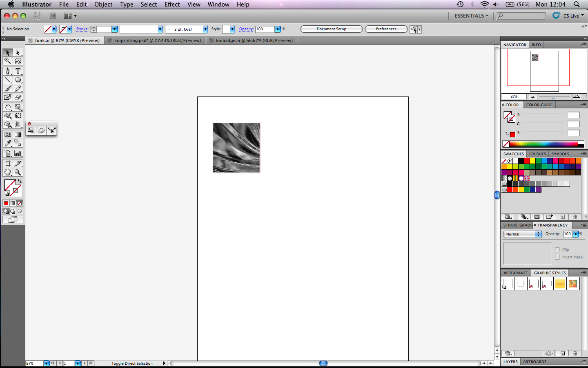Select the Gradient tool
Screen dimensions: 588x368
click(18, 135)
